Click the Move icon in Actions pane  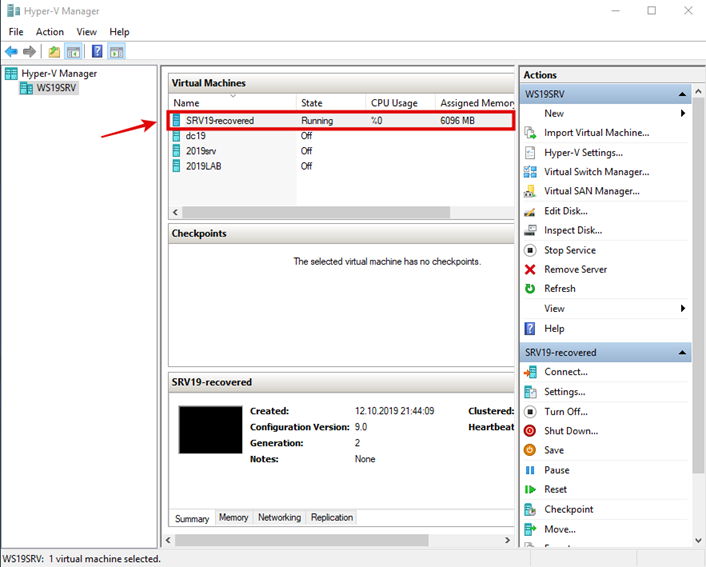530,529
